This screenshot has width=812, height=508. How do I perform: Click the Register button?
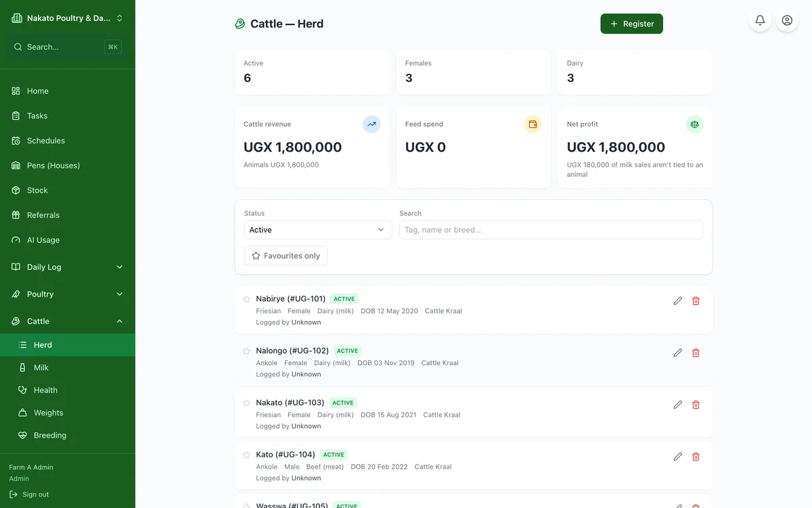[631, 24]
